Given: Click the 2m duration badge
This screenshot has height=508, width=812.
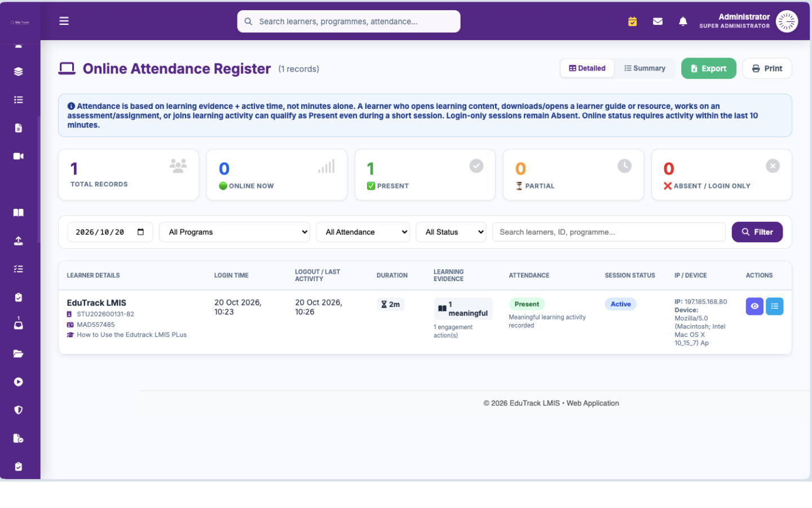Looking at the screenshot, I should click(391, 304).
